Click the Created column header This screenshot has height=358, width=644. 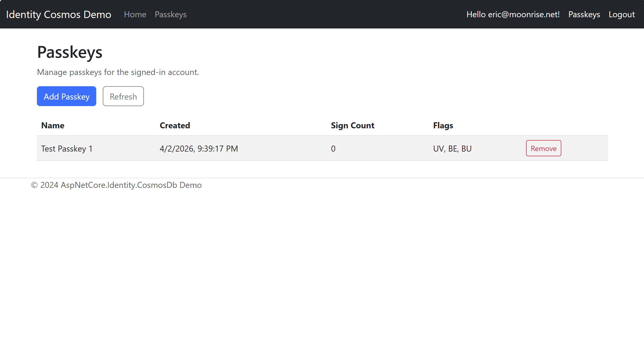pos(175,125)
